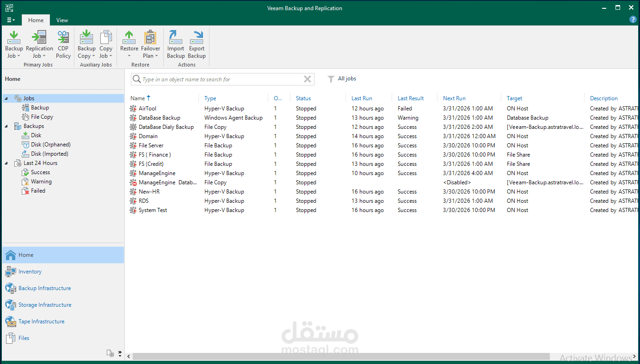Image resolution: width=640 pixels, height=364 pixels.
Task: Open the Copy Job ribbon button
Action: [x=106, y=44]
